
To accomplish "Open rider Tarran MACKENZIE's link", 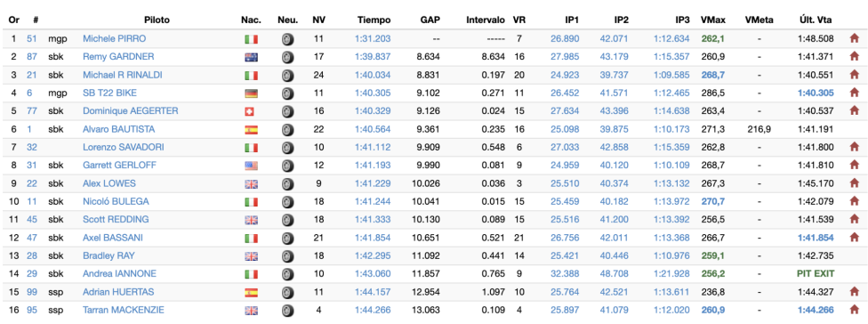I will [124, 310].
